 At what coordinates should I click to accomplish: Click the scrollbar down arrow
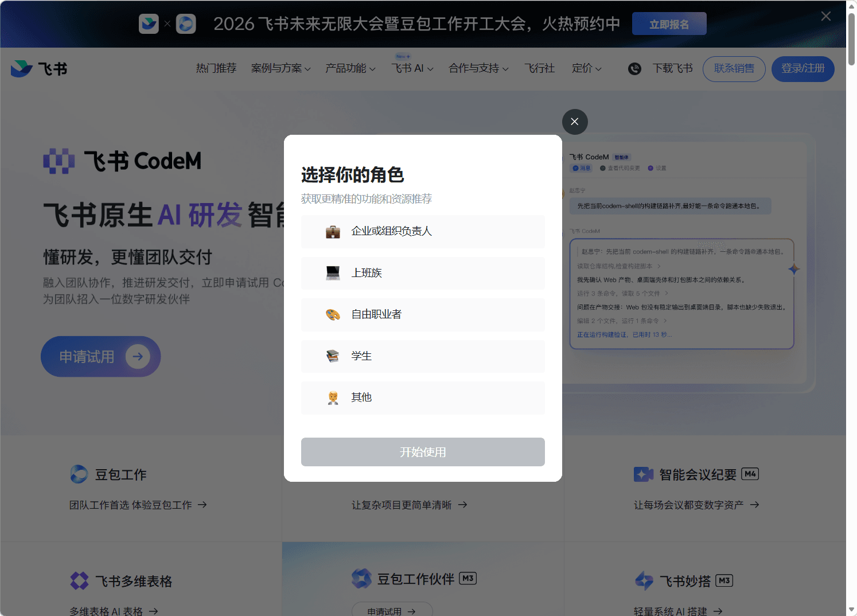point(852,610)
